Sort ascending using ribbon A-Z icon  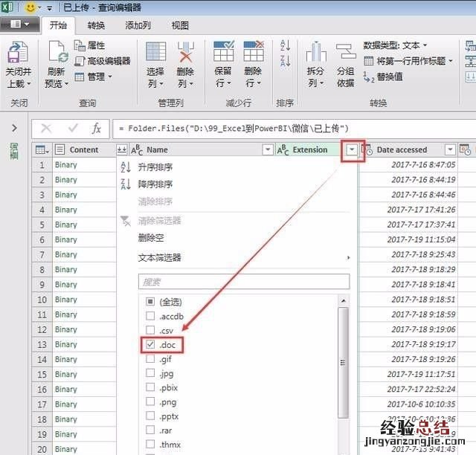(x=286, y=45)
